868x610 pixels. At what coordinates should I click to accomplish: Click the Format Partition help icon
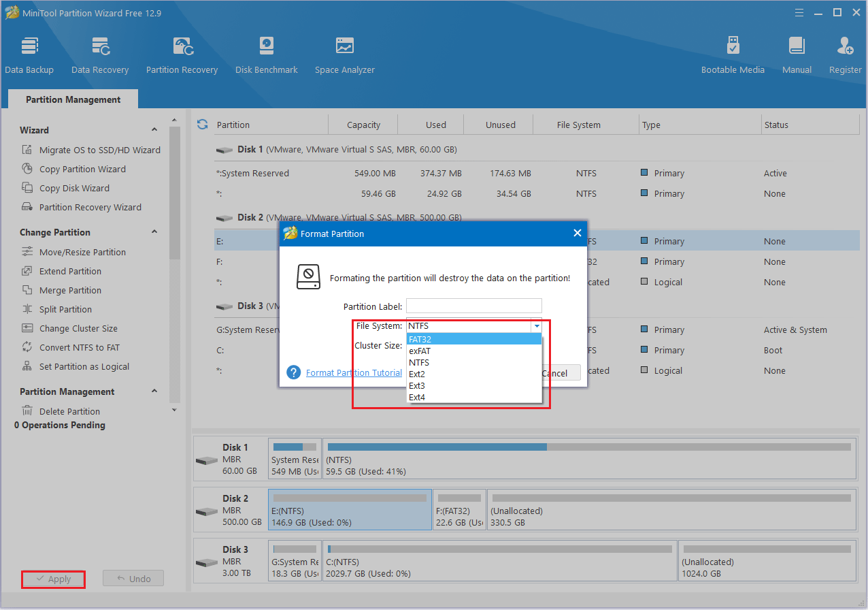click(294, 372)
